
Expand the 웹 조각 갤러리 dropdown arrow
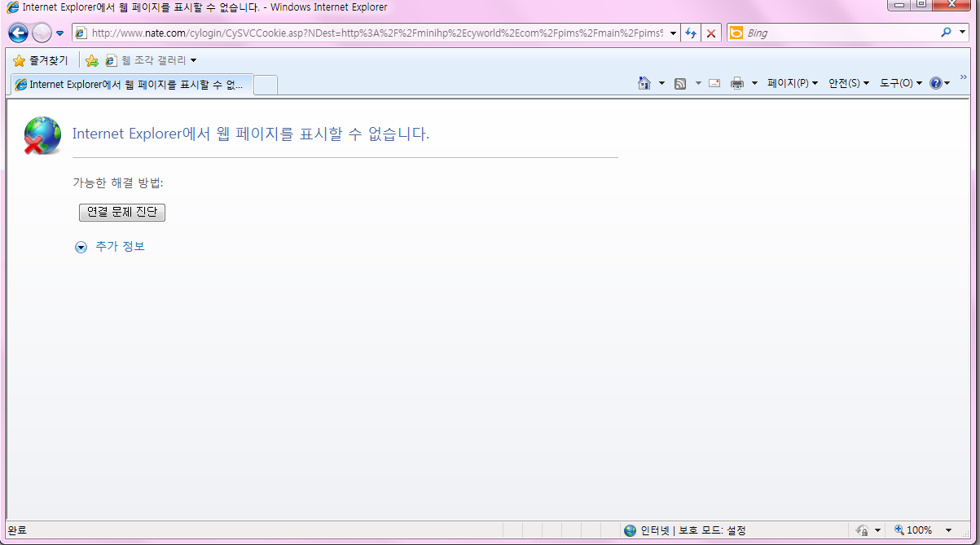[193, 60]
